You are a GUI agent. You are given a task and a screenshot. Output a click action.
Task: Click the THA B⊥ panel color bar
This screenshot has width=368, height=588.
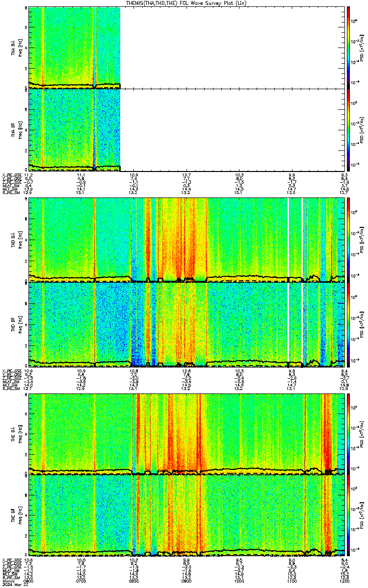click(348, 47)
